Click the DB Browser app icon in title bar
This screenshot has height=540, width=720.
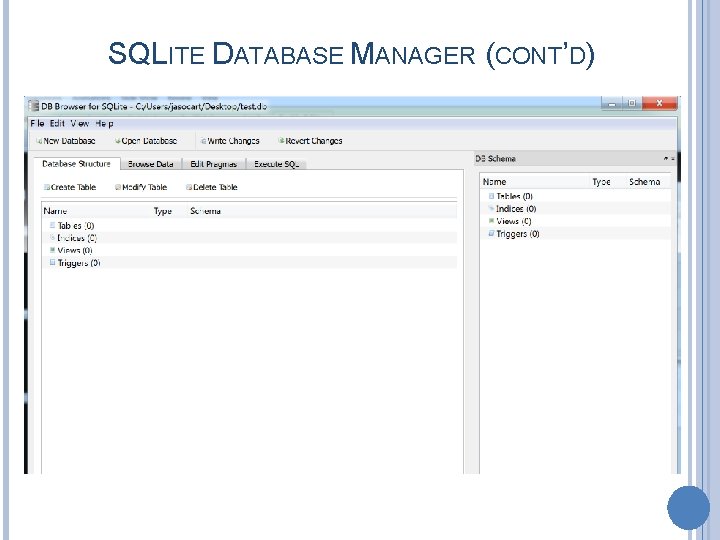click(x=33, y=104)
